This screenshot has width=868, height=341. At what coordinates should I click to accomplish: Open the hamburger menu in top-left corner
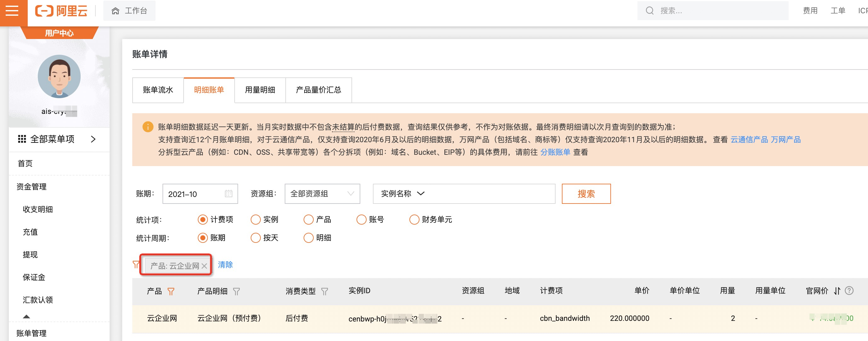point(12,11)
